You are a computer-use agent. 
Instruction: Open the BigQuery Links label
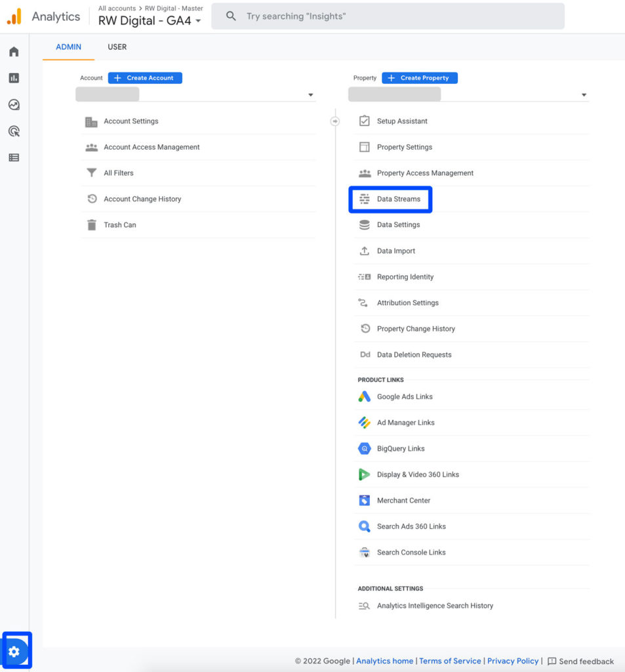[x=401, y=448]
